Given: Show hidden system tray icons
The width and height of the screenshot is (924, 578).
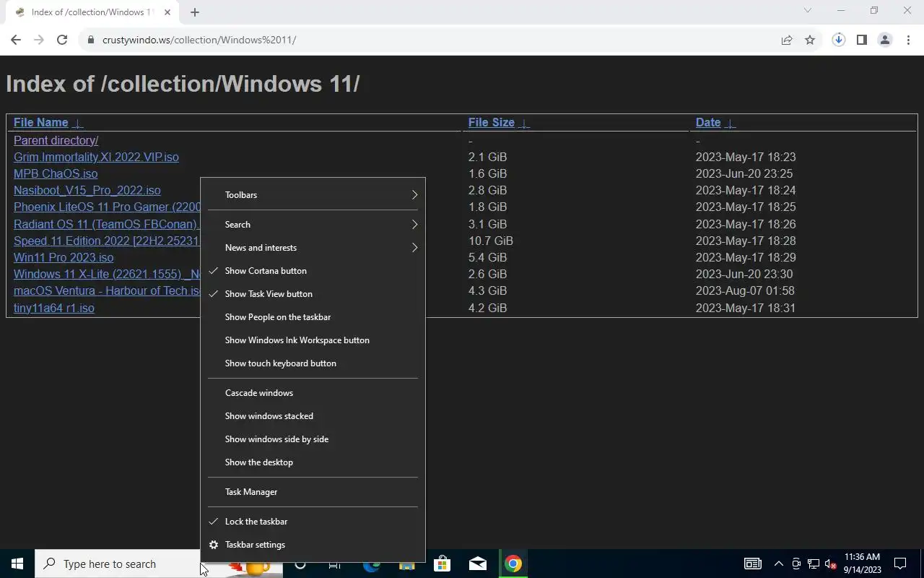Looking at the screenshot, I should 779,564.
